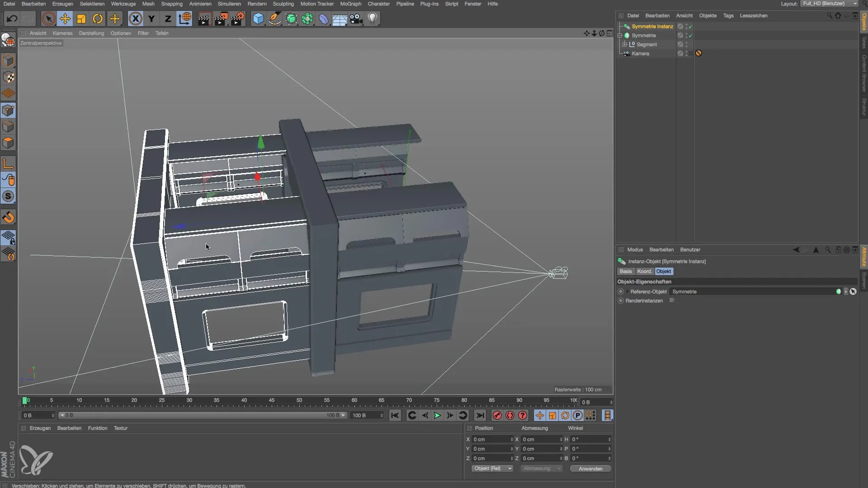The height and width of the screenshot is (488, 868).
Task: Open the deformer objects icon
Action: pyautogui.click(x=324, y=19)
